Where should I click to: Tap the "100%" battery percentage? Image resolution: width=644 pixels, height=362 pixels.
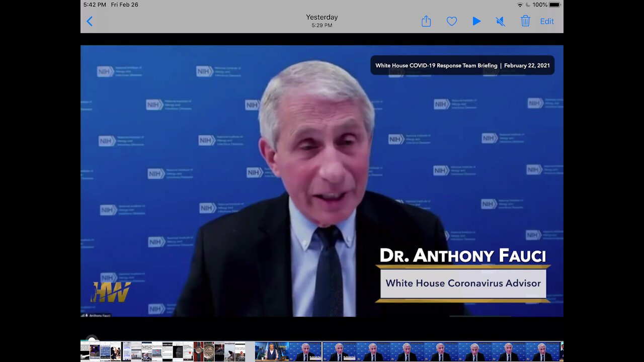click(x=540, y=5)
